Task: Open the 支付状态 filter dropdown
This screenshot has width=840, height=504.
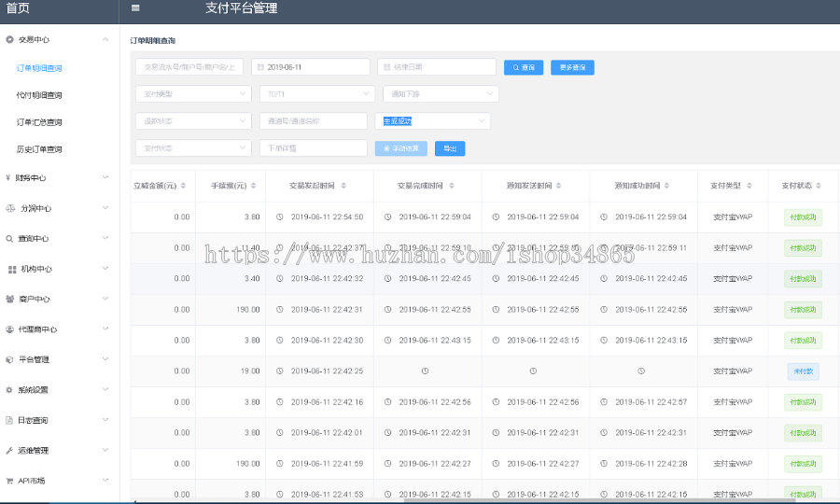Action: (193, 147)
